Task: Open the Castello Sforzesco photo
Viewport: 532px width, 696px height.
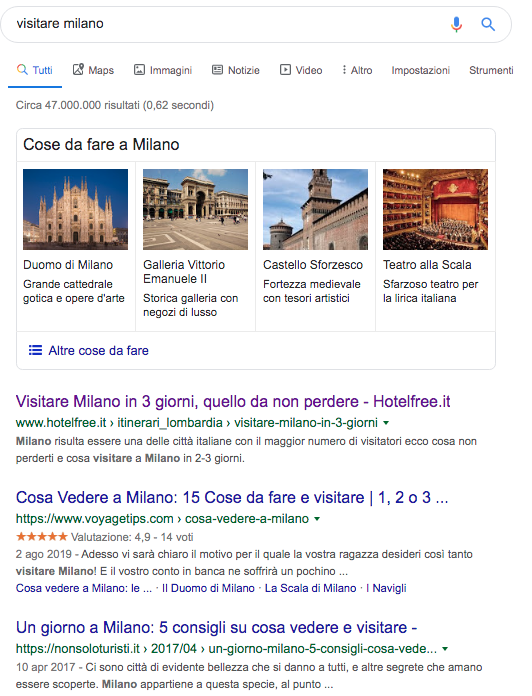Action: 315,209
